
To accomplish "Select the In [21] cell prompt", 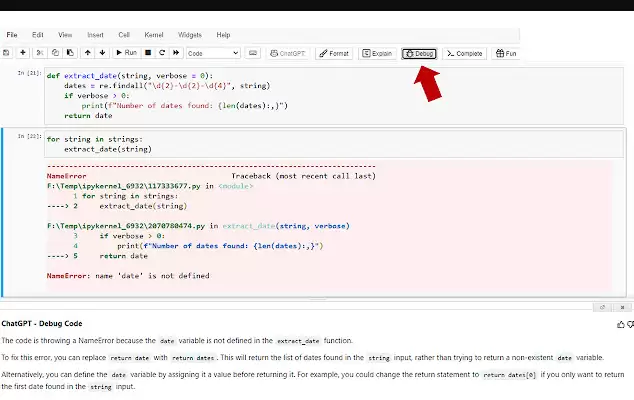I will pyautogui.click(x=29, y=73).
